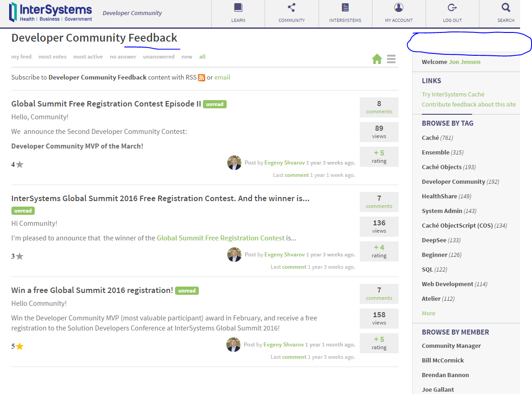Browse the Caché ObjectScript (COS) tag
Image resolution: width=532 pixels, height=394 pixels.
464,225
